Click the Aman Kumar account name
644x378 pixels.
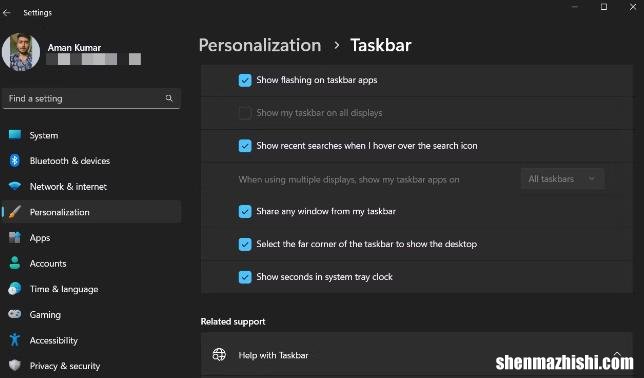point(74,48)
